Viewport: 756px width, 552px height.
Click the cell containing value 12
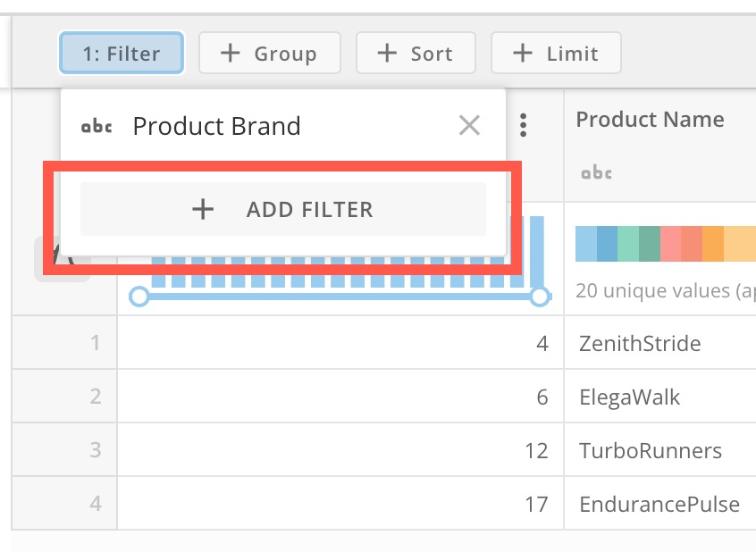(x=536, y=450)
